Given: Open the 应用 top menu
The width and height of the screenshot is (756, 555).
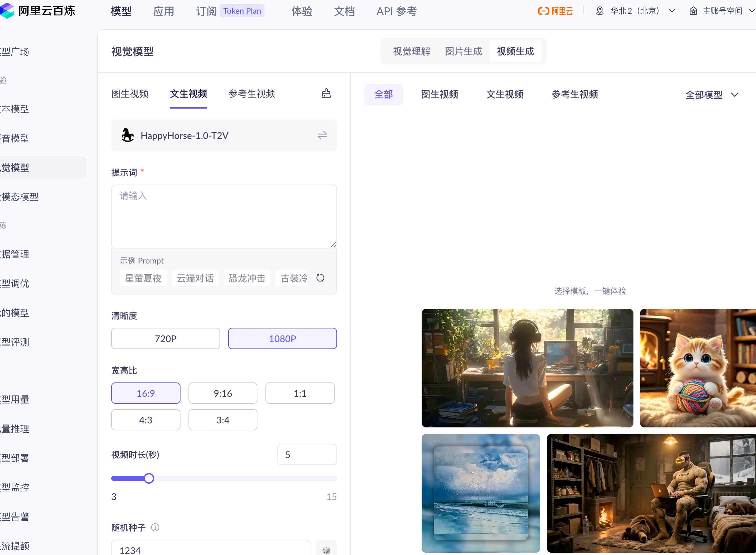Looking at the screenshot, I should [x=164, y=11].
